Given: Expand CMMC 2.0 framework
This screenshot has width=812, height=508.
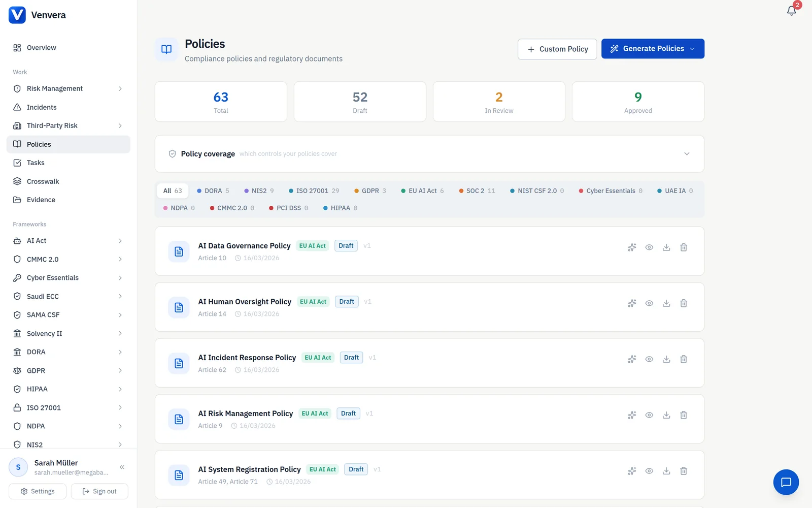Looking at the screenshot, I should (120, 259).
